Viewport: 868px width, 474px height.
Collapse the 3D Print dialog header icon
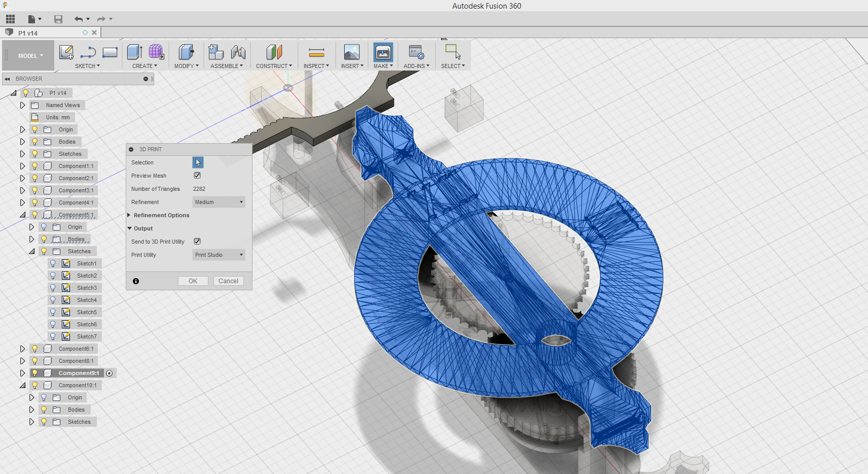[131, 149]
